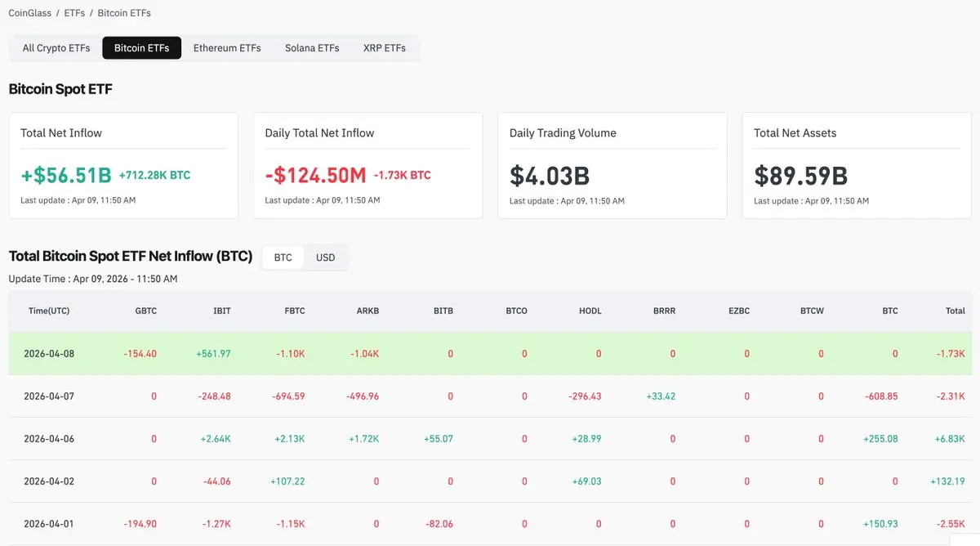The width and height of the screenshot is (980, 546).
Task: Click the Daily Total Net Inflow card title
Action: pyautogui.click(x=319, y=133)
